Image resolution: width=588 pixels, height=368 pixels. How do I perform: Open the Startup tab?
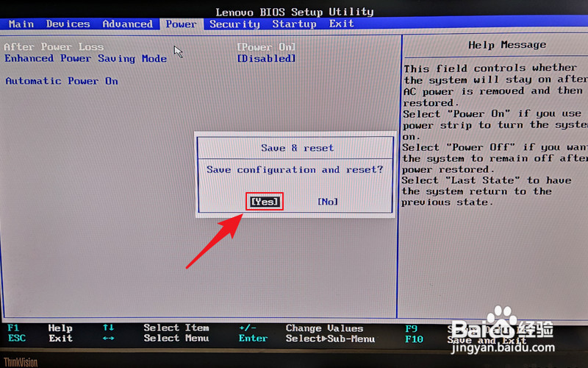tap(295, 24)
